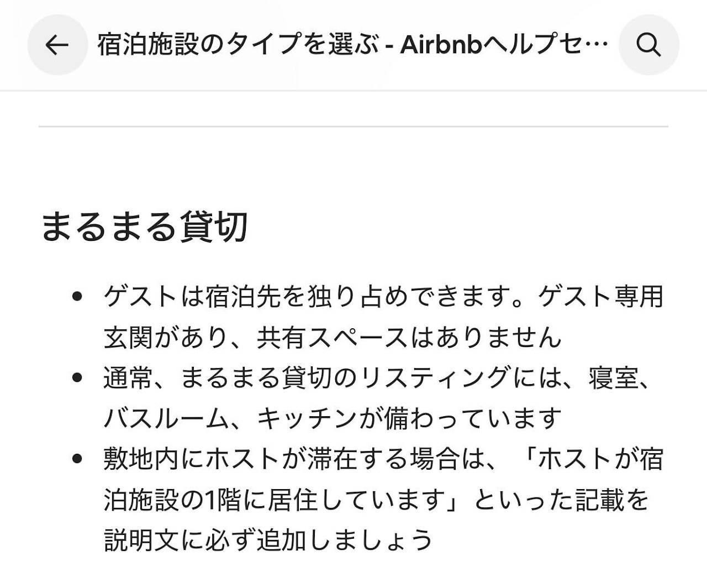Viewport: 707px width, 588px height.
Task: Click the words といった記載を
Action: point(561,500)
